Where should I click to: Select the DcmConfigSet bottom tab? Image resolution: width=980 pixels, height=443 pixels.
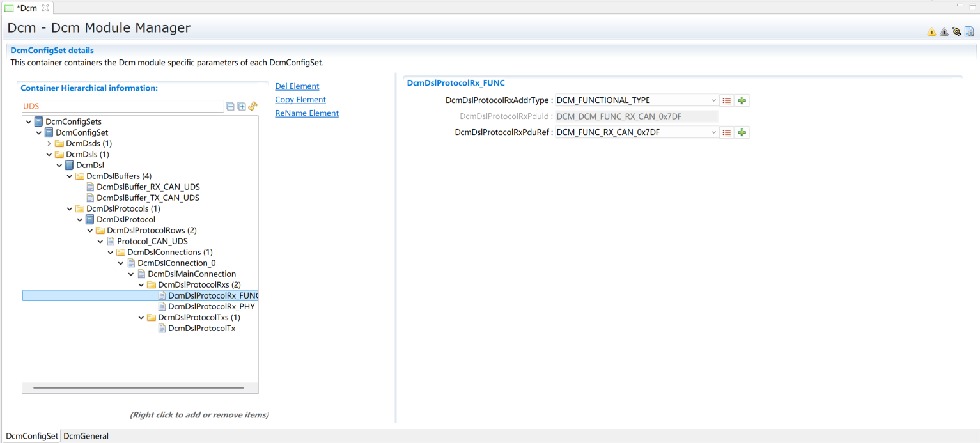pyautogui.click(x=32, y=436)
